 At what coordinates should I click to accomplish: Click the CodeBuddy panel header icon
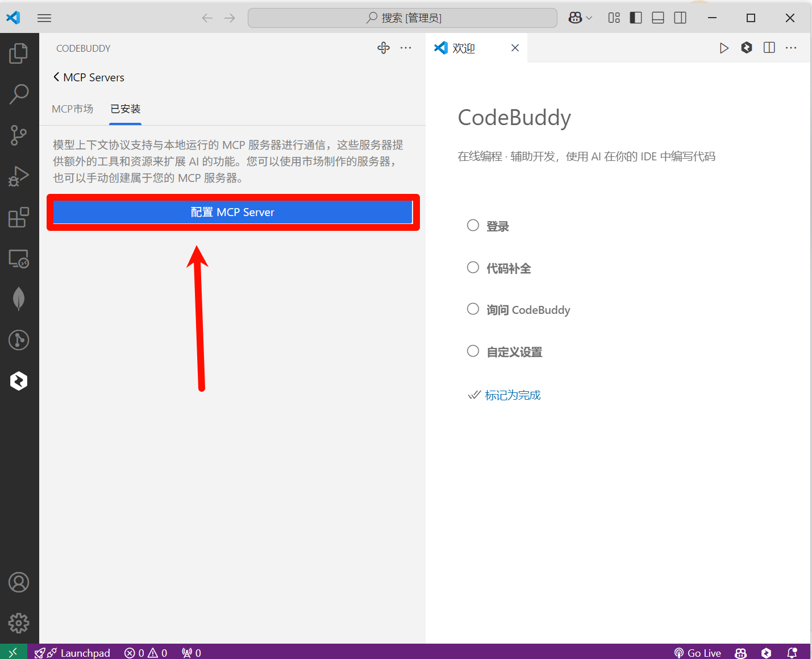[384, 48]
